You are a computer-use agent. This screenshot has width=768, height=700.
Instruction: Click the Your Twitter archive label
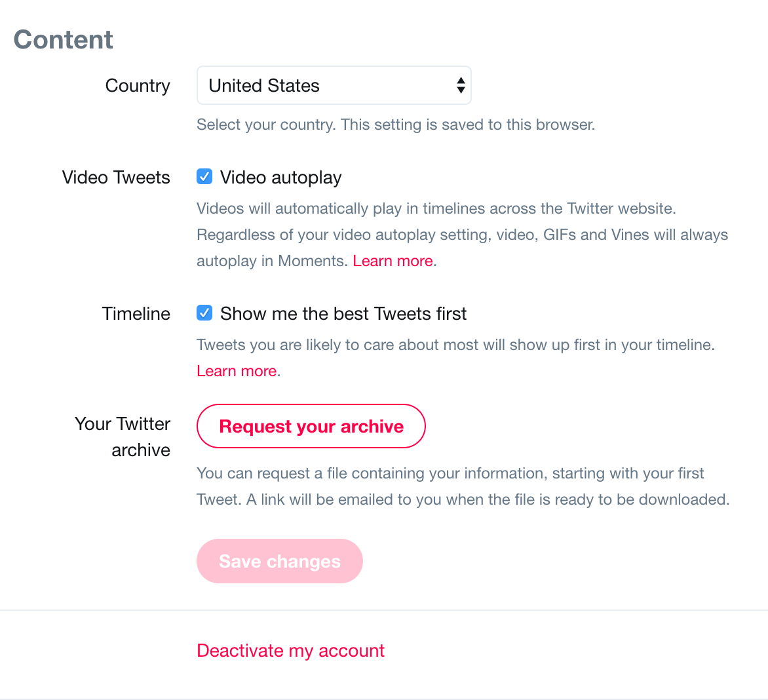pyautogui.click(x=123, y=437)
